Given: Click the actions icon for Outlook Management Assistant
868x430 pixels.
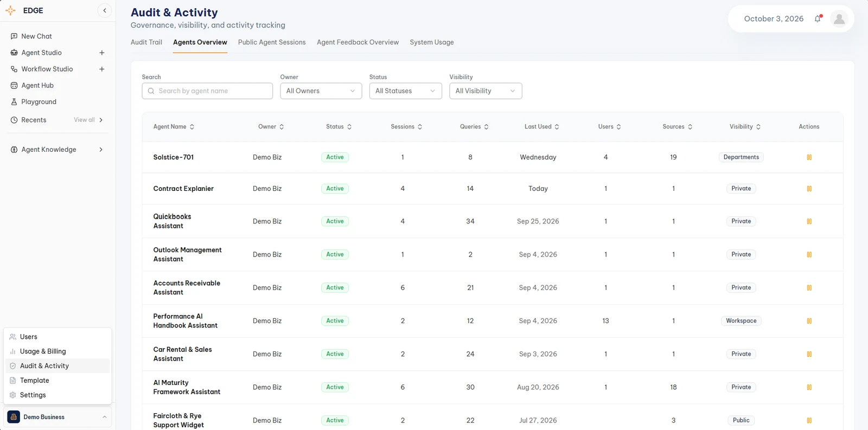Looking at the screenshot, I should click(809, 254).
